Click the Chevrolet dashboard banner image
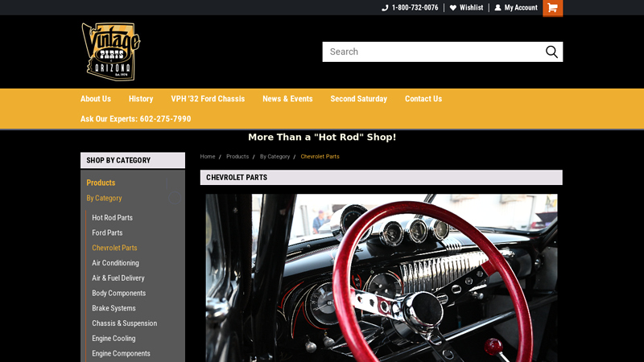Viewport: 644px width, 362px height. point(381,278)
